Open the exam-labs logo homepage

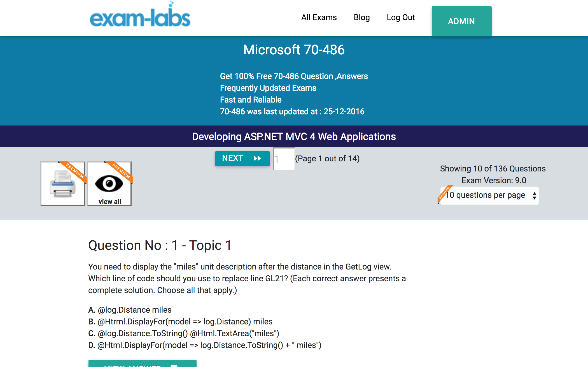pos(140,15)
